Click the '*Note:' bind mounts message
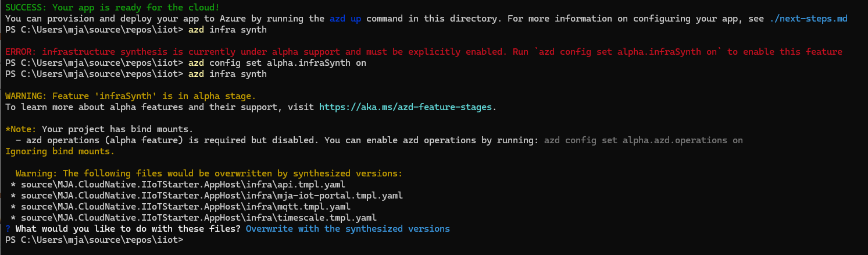 99,129
